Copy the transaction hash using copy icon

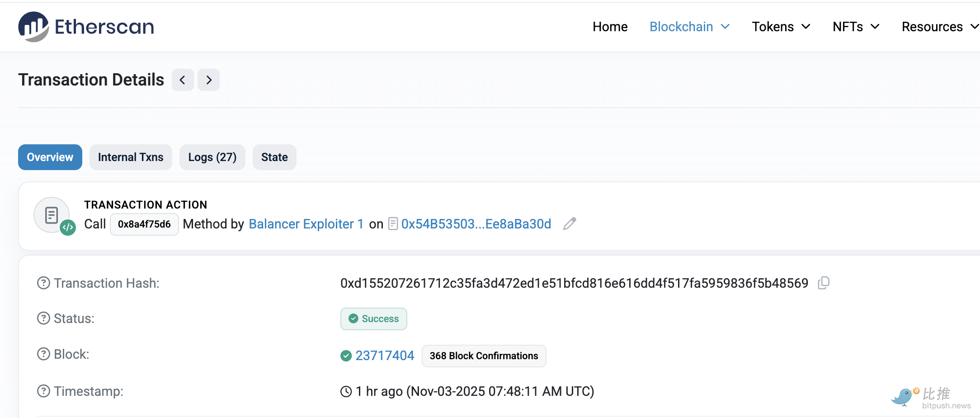[824, 283]
